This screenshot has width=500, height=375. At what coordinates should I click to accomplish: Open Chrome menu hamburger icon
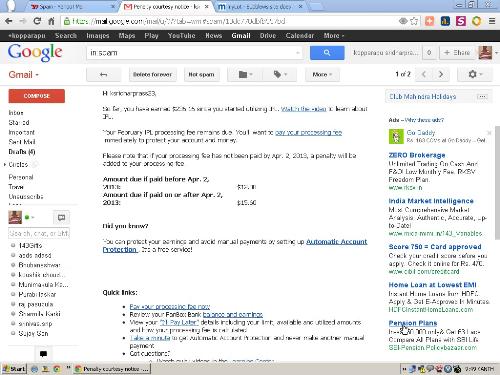492,21
